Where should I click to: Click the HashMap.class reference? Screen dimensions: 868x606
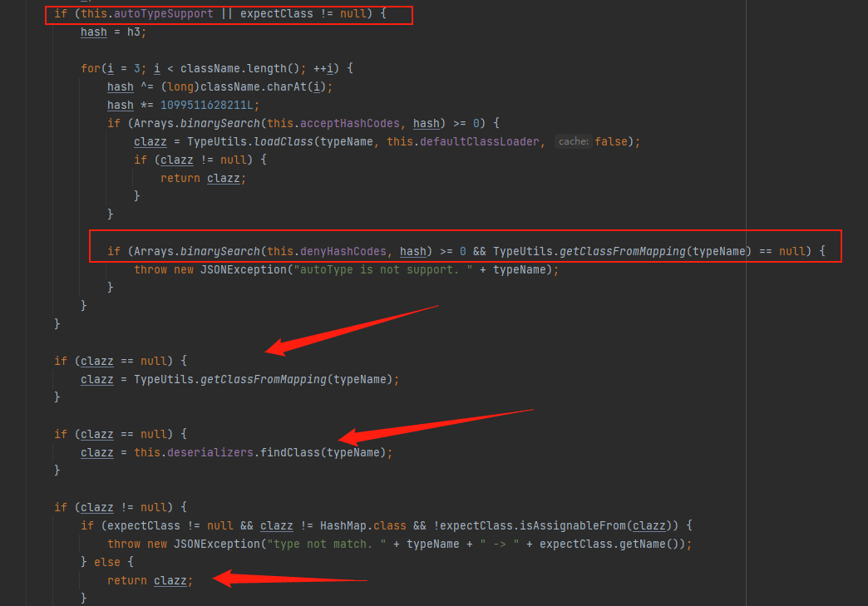click(x=363, y=525)
